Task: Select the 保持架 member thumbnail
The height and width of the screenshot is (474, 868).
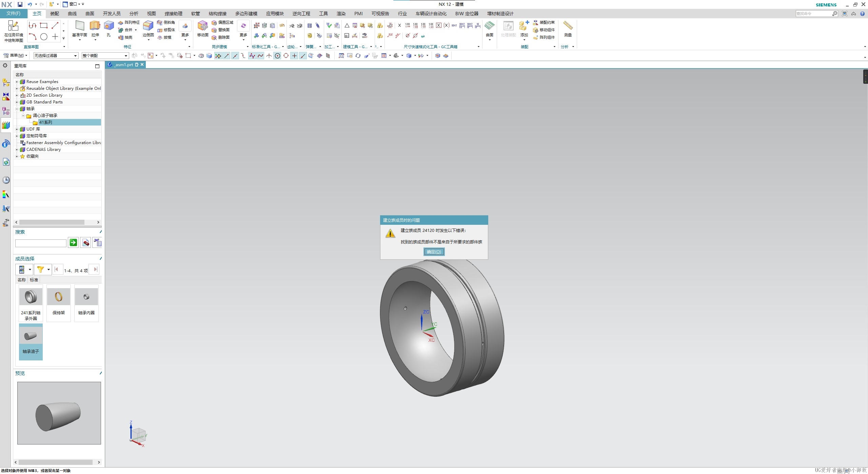Action: point(59,303)
